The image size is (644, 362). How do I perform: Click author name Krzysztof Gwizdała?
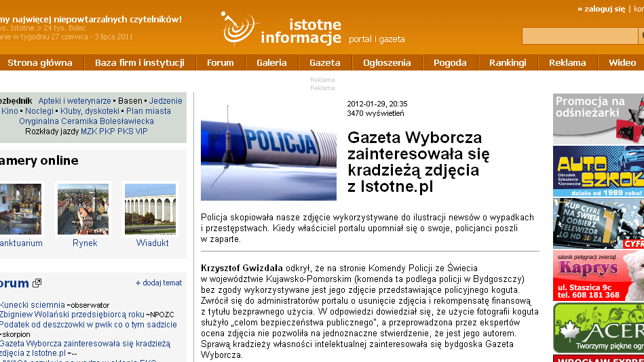click(x=242, y=268)
